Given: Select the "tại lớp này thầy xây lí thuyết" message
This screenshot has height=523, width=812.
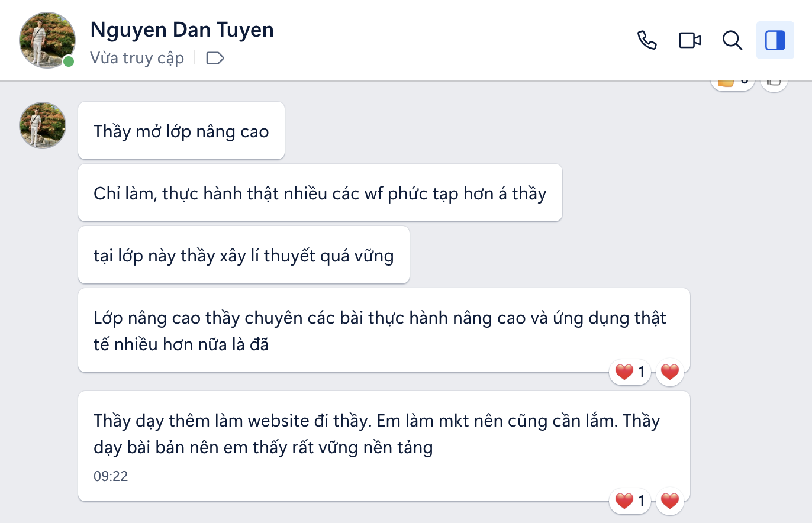Looking at the screenshot, I should click(x=243, y=255).
